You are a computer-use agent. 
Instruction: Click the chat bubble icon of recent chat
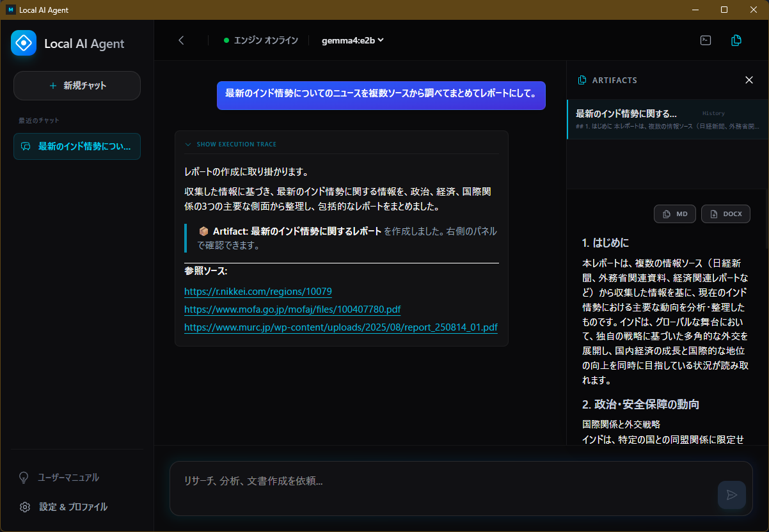point(26,146)
